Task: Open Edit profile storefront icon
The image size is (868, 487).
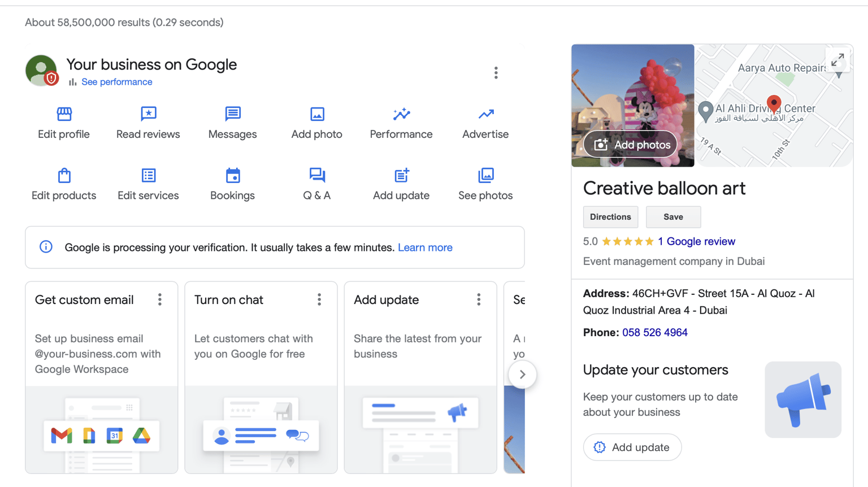Action: click(64, 114)
